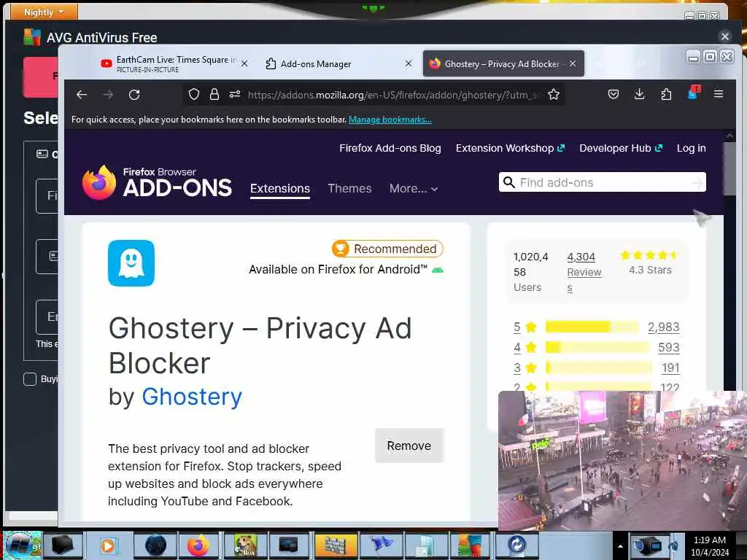Open the Downloads toolbar icon
Image resolution: width=747 pixels, height=560 pixels.
pyautogui.click(x=639, y=95)
